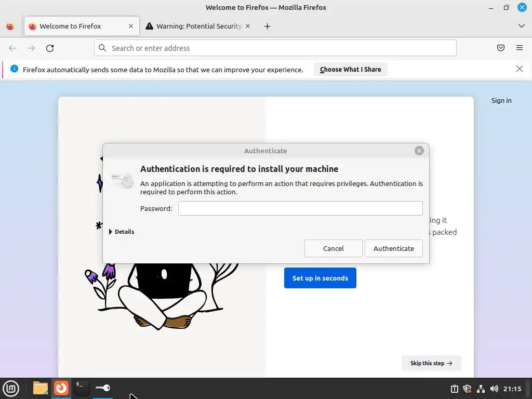Switch to the Welcome to Firefox tab
Screen dimensions: 532x399
(x=82, y=26)
